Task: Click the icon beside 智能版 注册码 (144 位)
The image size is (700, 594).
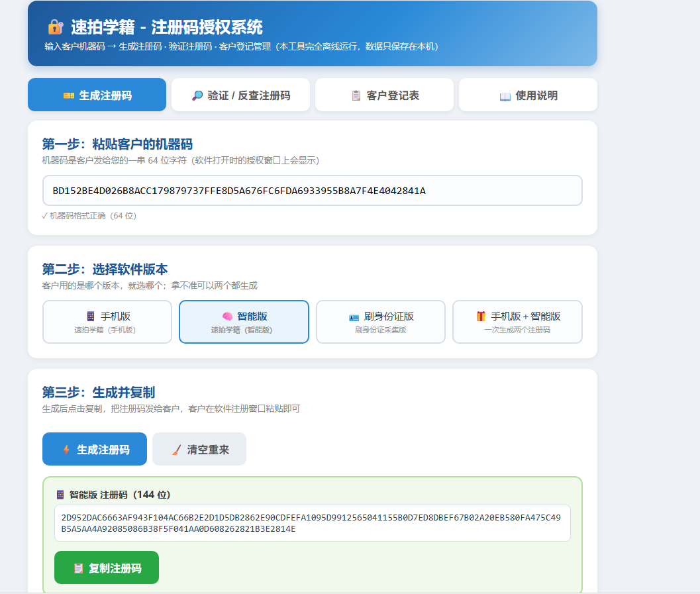Action: [x=60, y=495]
